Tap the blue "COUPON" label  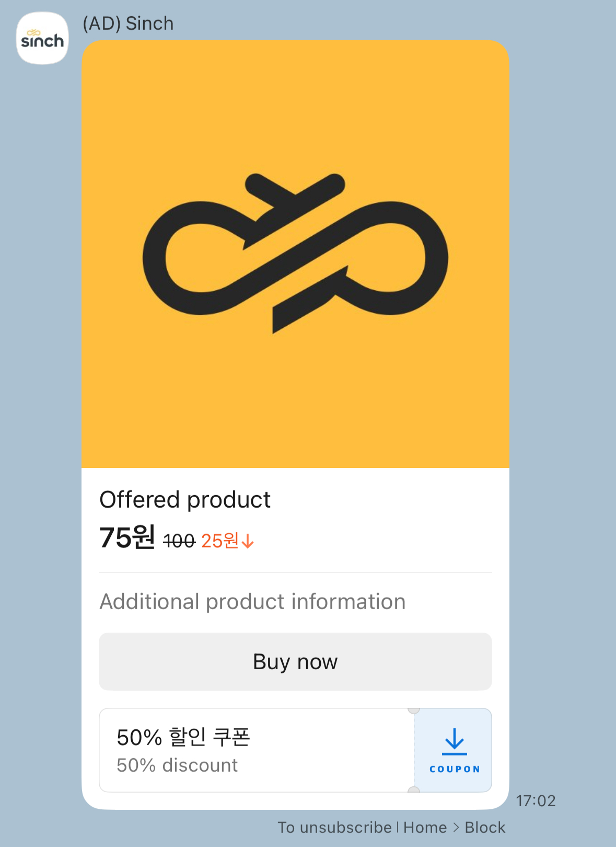click(x=455, y=769)
